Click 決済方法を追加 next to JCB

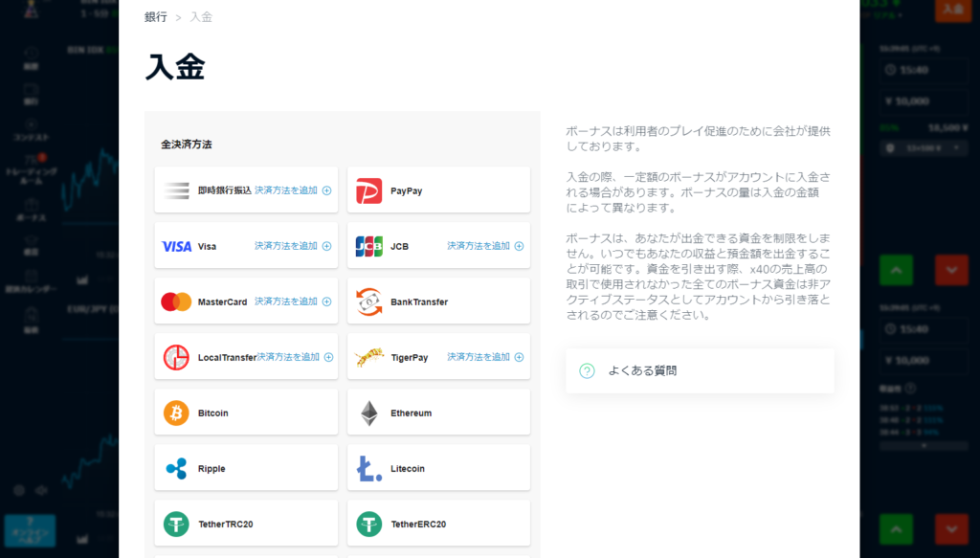[485, 246]
